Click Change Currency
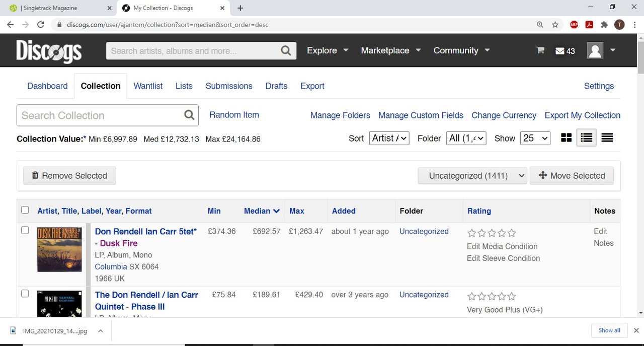The image size is (644, 346). click(504, 115)
